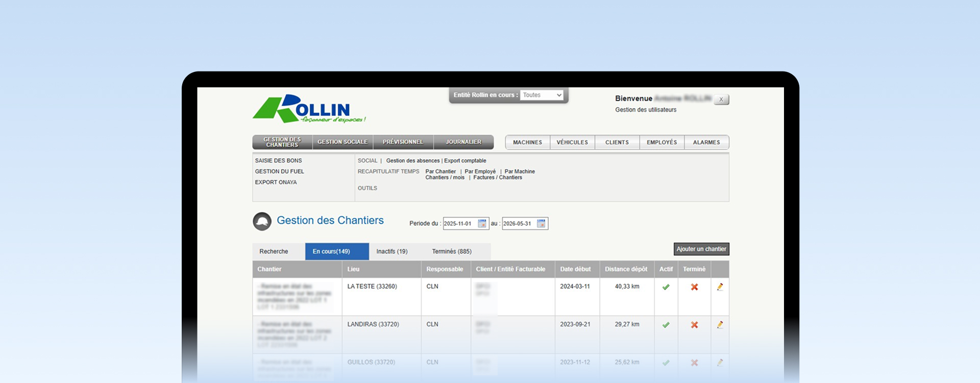The image size is (980, 383).
Task: Open the Gestion des Chantiers menu
Action: tap(282, 142)
